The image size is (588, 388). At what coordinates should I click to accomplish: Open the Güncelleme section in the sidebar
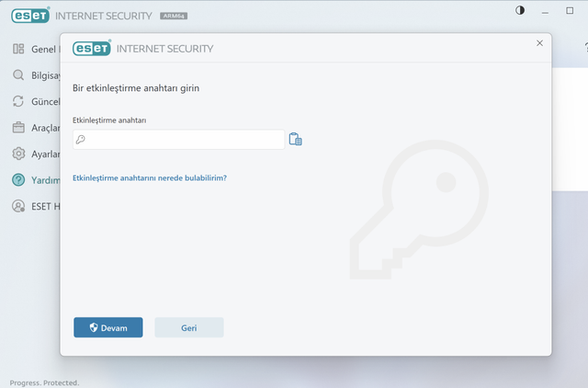point(37,101)
